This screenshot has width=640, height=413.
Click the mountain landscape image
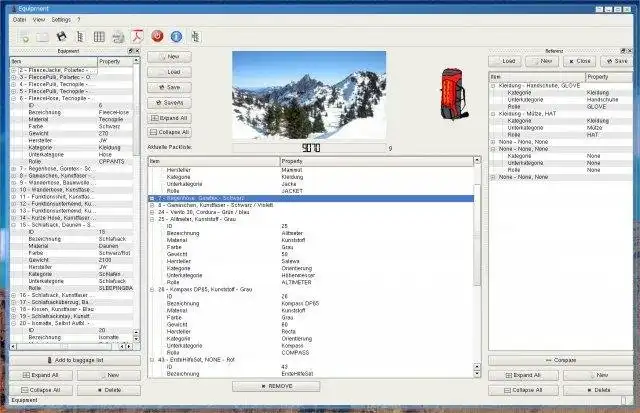309,95
